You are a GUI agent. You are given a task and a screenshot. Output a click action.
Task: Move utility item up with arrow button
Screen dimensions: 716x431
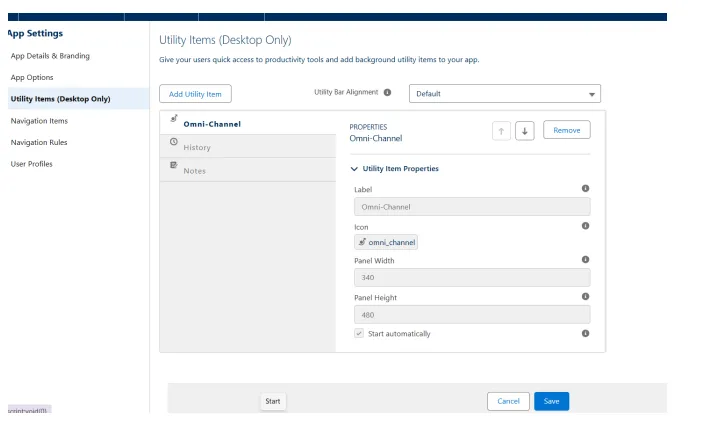pyautogui.click(x=502, y=131)
